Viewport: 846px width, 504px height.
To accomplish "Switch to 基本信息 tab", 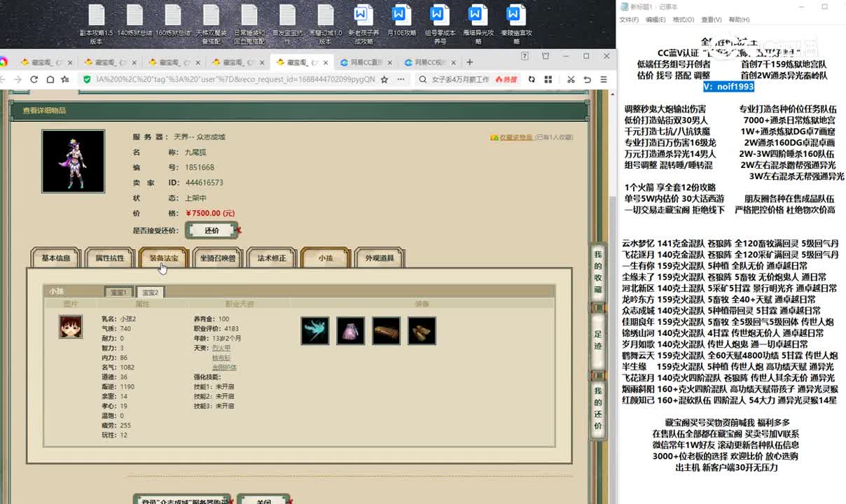I will pyautogui.click(x=56, y=258).
